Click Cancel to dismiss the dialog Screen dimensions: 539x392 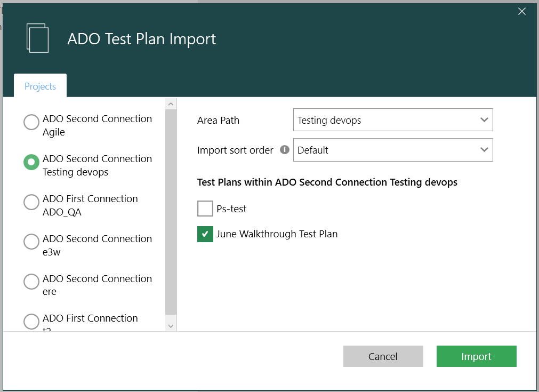(x=383, y=356)
